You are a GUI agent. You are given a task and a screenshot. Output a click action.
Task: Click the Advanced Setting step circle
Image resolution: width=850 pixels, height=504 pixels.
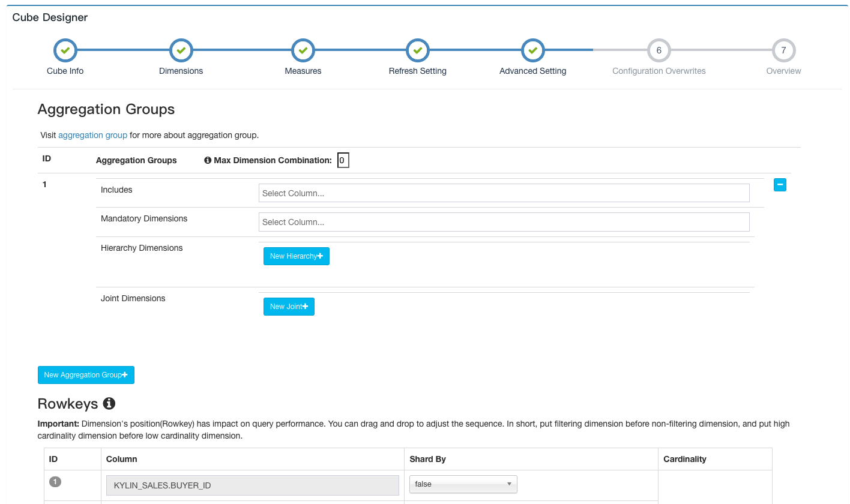(532, 50)
